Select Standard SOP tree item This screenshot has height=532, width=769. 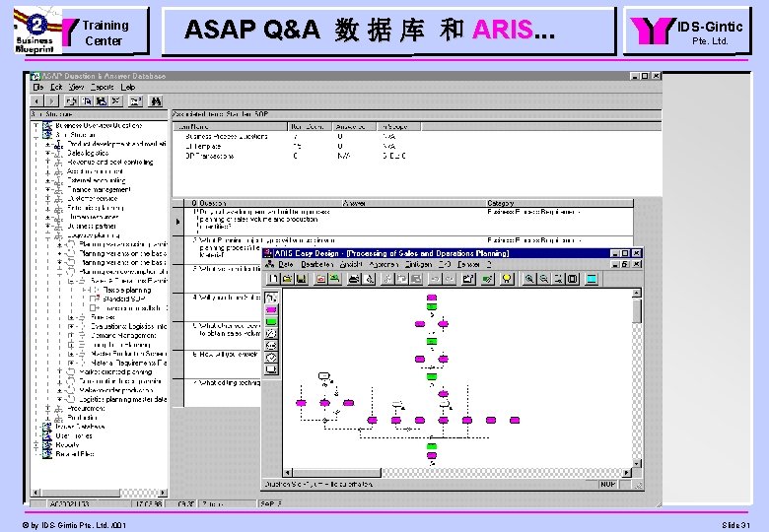pyautogui.click(x=123, y=299)
